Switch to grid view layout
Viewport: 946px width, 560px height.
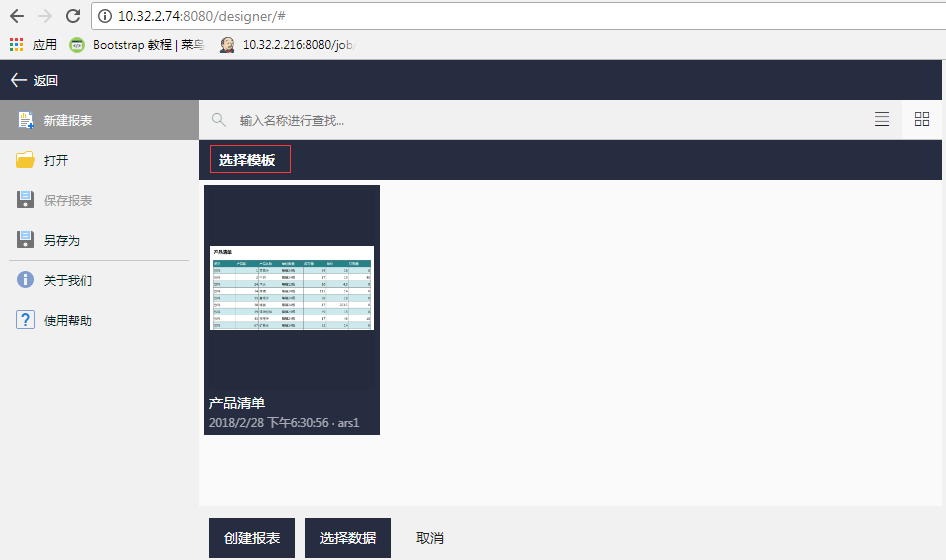tap(922, 120)
